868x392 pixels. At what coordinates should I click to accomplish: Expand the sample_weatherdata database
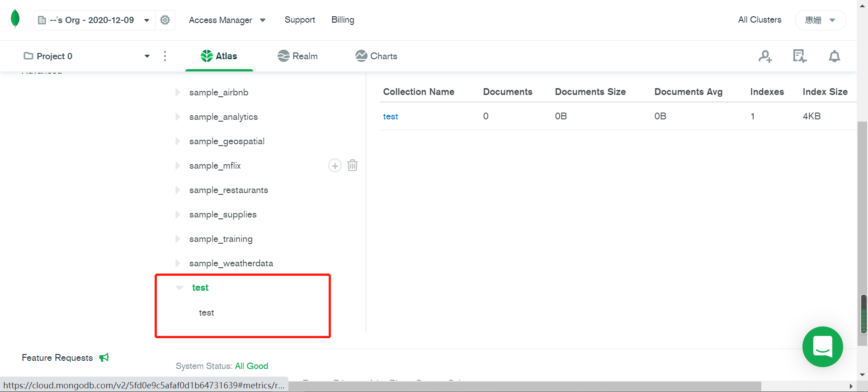tap(178, 263)
